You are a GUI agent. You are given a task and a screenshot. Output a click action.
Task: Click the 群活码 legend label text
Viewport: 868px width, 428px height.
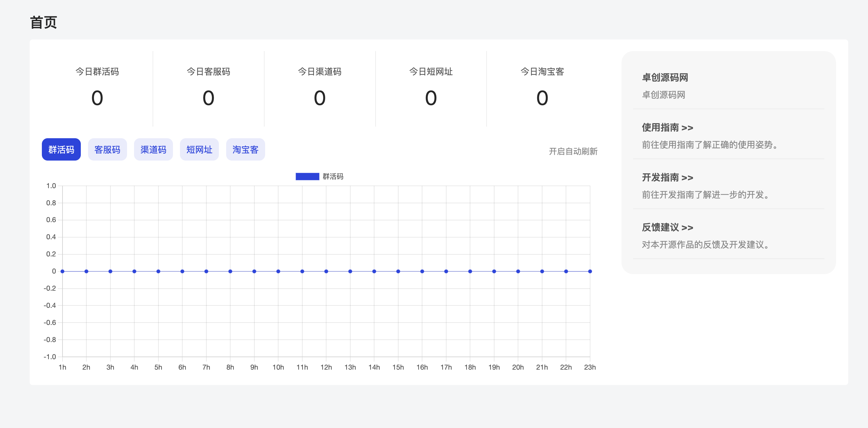333,176
